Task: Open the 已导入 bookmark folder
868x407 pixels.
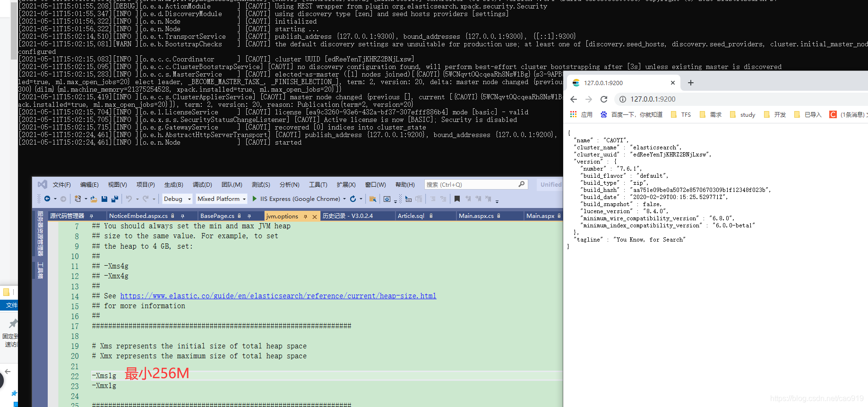Action: (808, 114)
